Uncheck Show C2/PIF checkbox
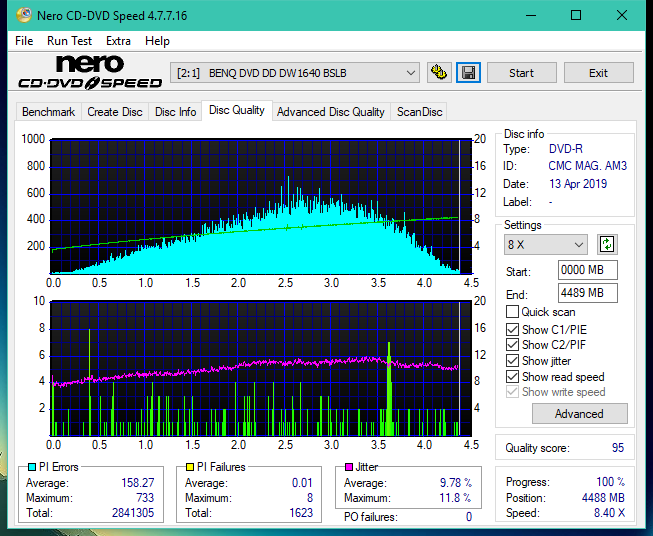Image resolution: width=653 pixels, height=536 pixels. point(512,345)
